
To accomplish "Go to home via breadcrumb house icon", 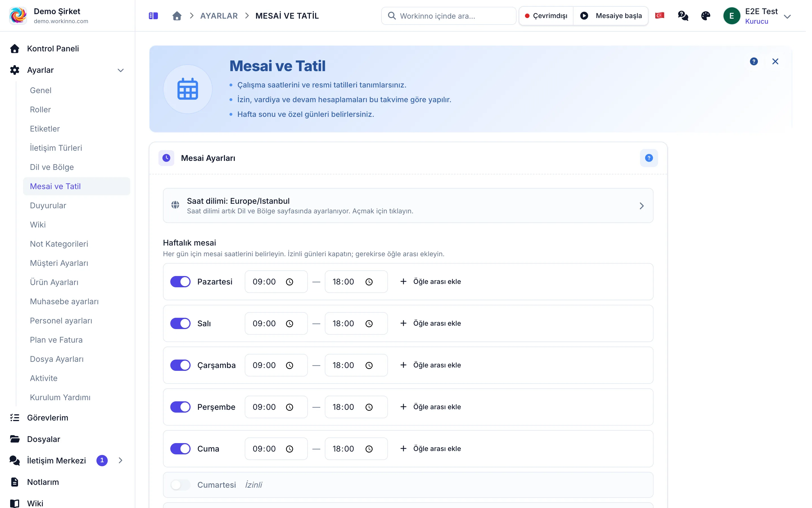I will coord(177,16).
